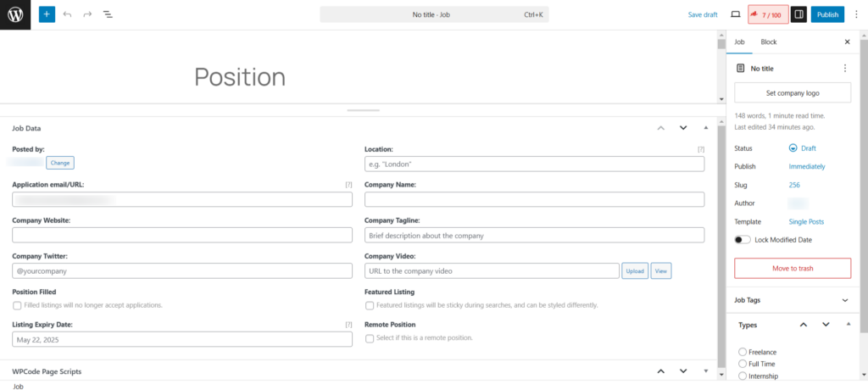Screen dimensions: 868x390
Task: Open the WordPress logo menu
Action: [x=15, y=15]
